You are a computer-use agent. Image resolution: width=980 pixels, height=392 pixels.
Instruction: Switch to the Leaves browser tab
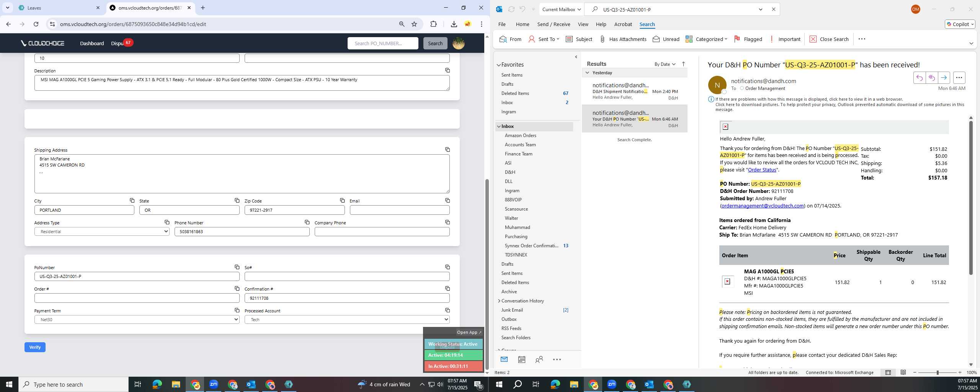pyautogui.click(x=59, y=8)
